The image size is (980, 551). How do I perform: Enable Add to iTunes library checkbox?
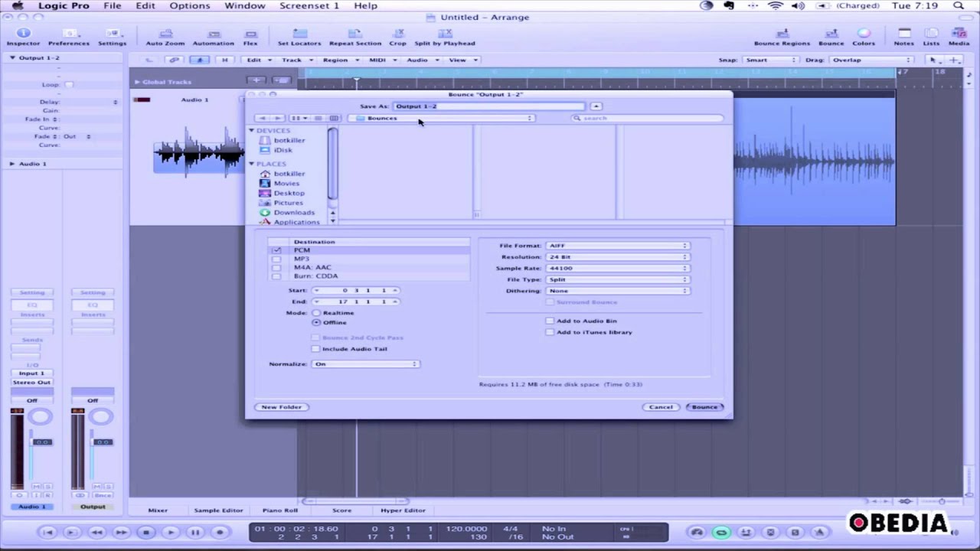click(x=550, y=332)
